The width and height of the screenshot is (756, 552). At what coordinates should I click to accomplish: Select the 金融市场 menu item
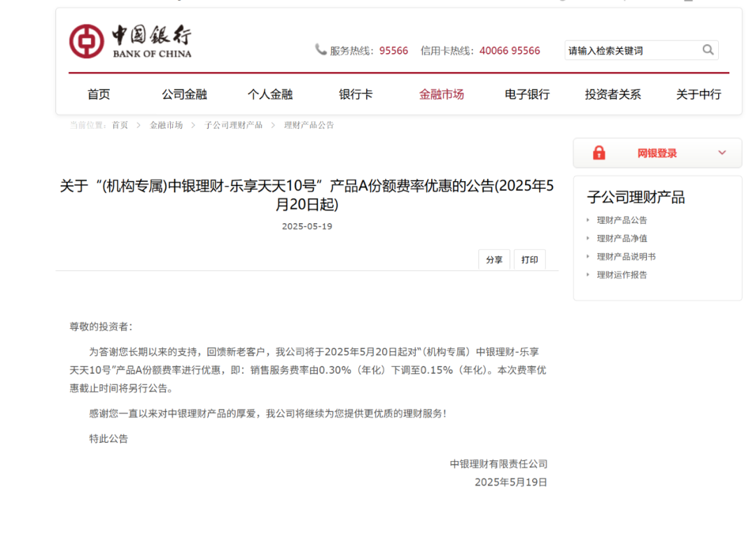click(441, 94)
